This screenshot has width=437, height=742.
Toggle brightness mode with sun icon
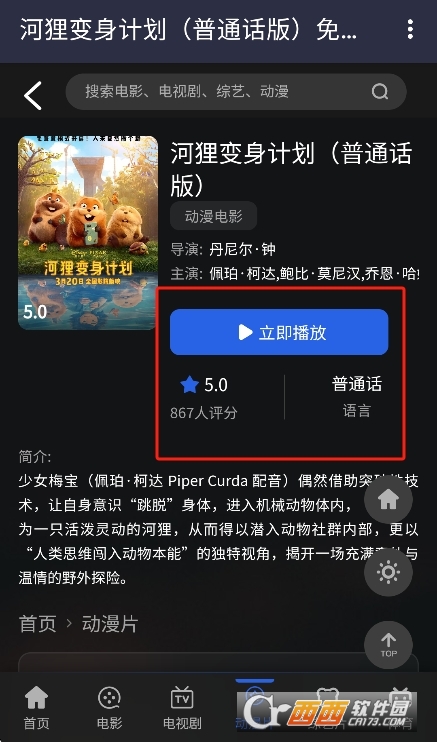[388, 572]
